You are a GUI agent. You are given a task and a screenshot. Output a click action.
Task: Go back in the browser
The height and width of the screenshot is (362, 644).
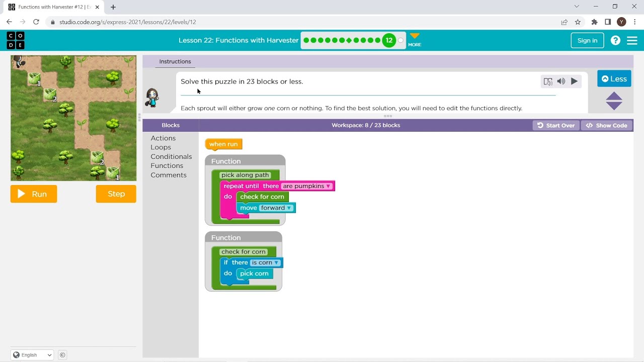(x=9, y=22)
